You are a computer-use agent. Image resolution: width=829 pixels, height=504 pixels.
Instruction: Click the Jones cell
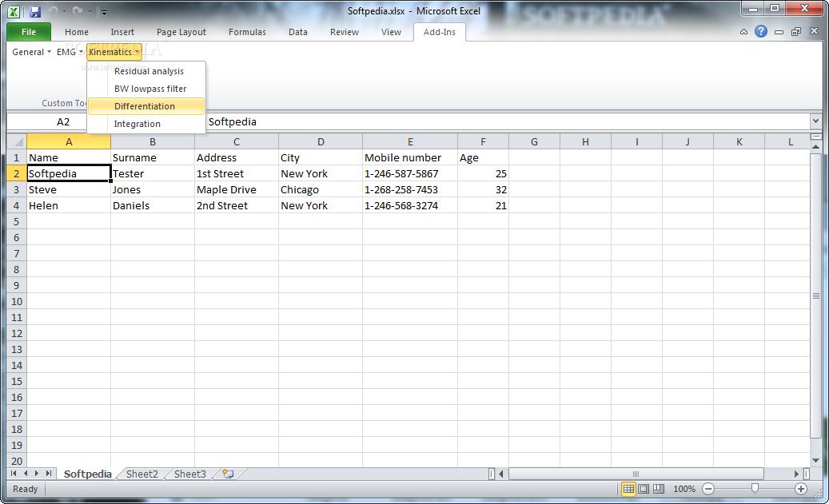tap(152, 189)
